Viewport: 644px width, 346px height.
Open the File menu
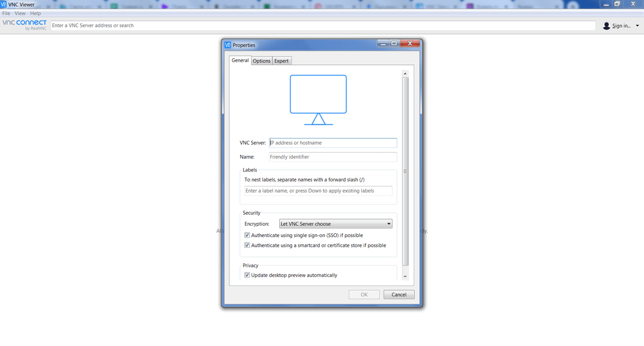(x=6, y=14)
